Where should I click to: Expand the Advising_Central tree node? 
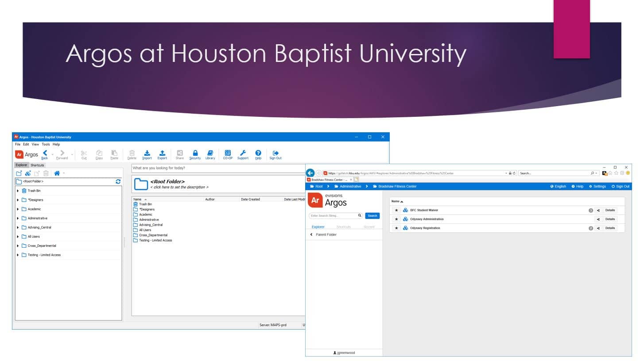(18, 227)
